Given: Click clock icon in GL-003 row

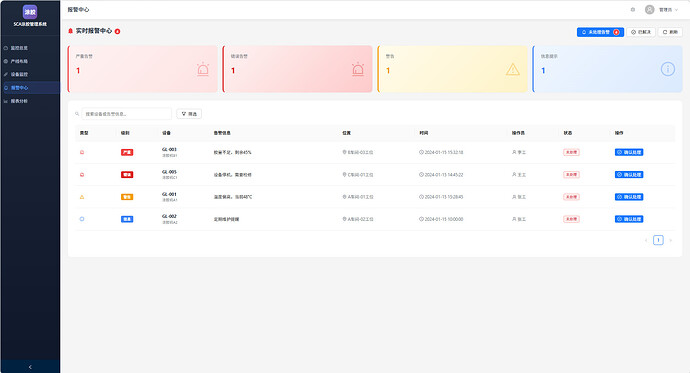Looking at the screenshot, I should pos(421,152).
